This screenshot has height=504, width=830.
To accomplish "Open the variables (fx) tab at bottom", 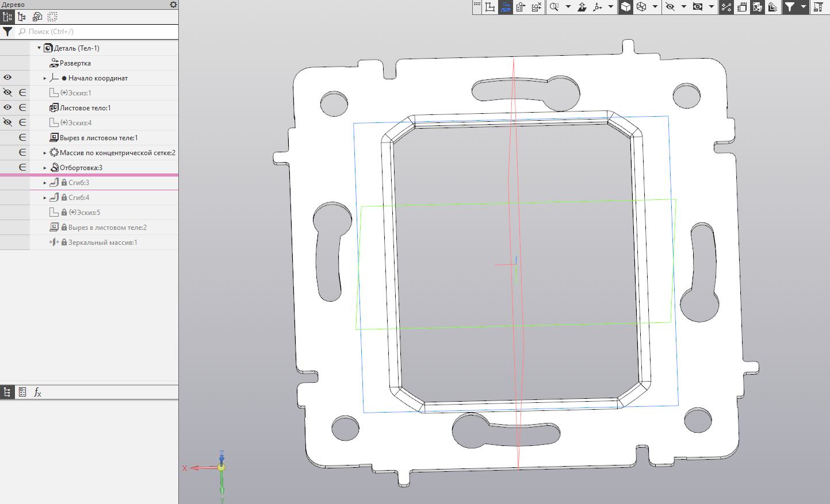I will pyautogui.click(x=37, y=393).
